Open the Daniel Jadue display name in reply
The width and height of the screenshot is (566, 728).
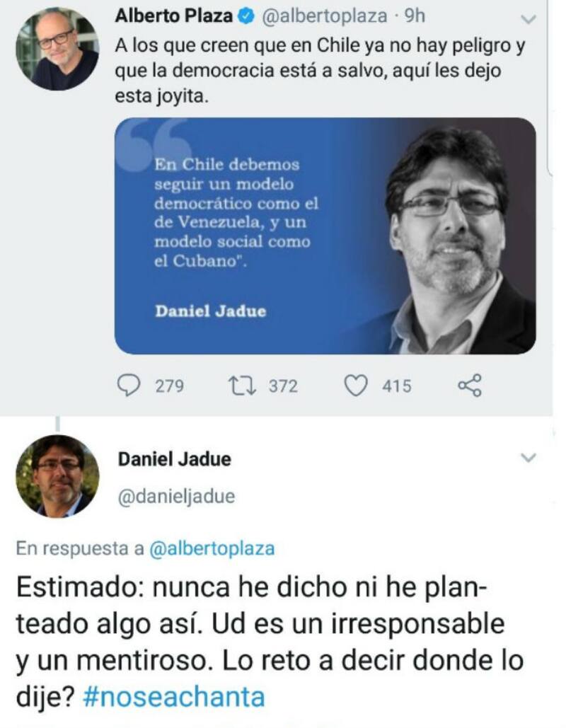click(x=175, y=459)
